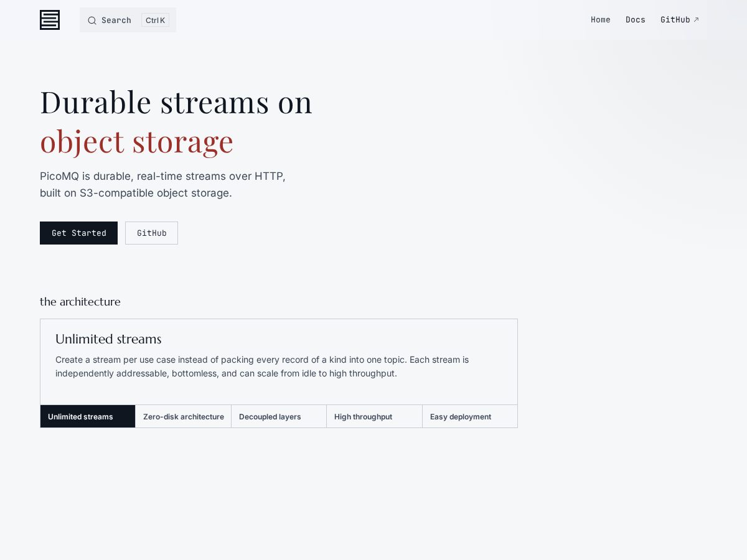Go to Home in top navigation

(601, 20)
